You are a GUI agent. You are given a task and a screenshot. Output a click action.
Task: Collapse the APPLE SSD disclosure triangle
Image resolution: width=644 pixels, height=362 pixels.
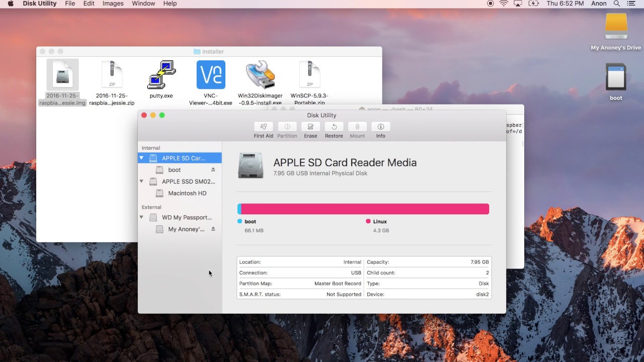pyautogui.click(x=141, y=182)
